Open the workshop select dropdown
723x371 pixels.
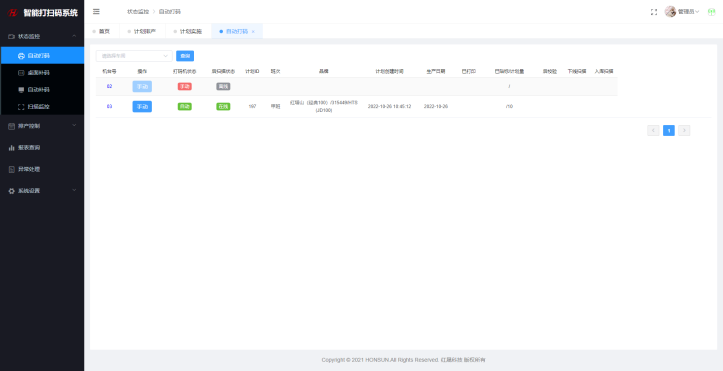[x=134, y=56]
